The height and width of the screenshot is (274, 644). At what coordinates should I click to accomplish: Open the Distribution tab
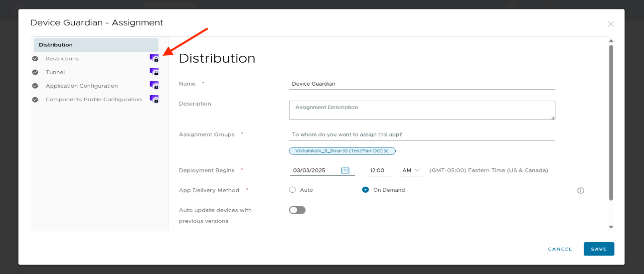[x=96, y=45]
